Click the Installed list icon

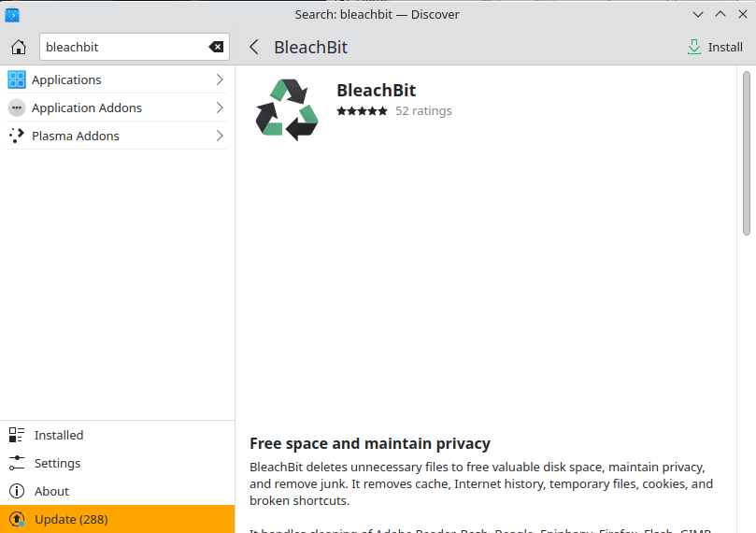click(x=17, y=435)
